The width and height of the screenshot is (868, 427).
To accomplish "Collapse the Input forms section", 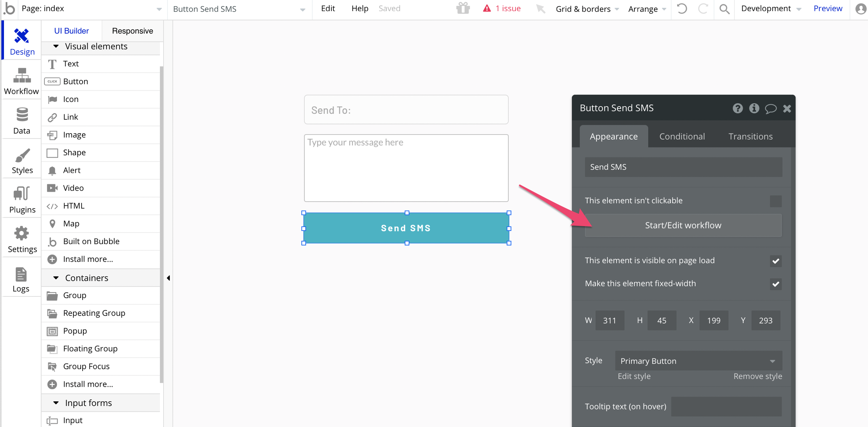I will click(56, 403).
